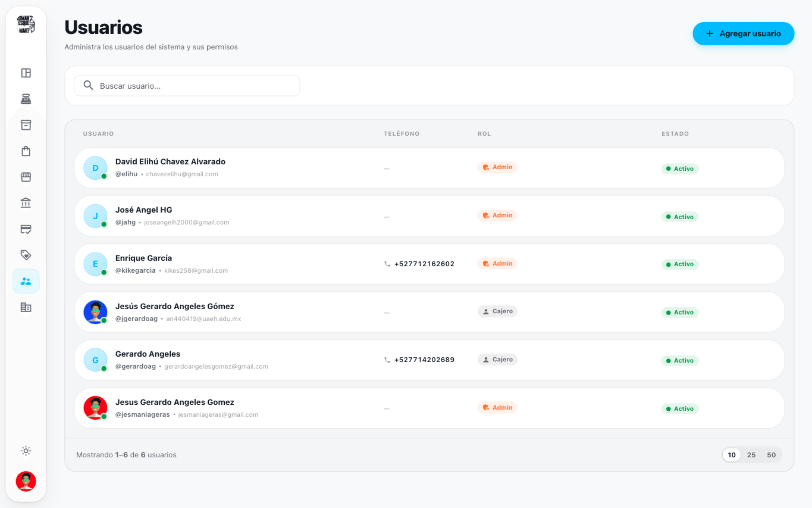Open the dashboard layout icon in sidebar
The image size is (812, 508).
point(26,73)
